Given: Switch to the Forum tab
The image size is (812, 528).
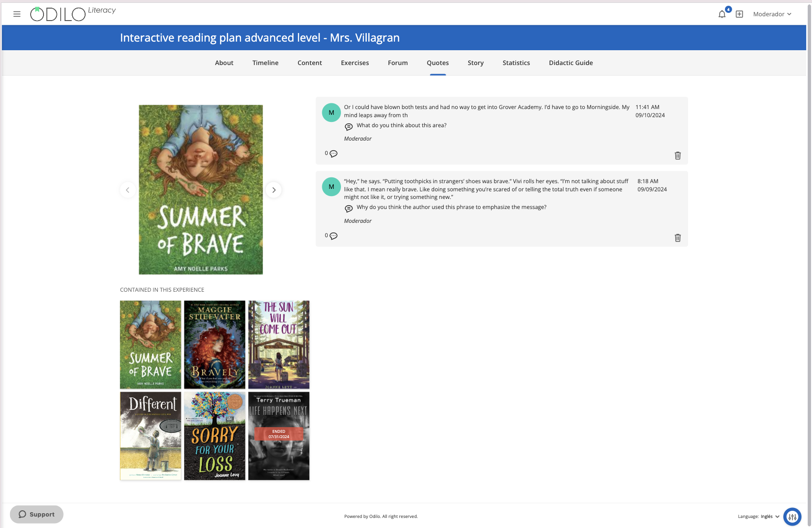Looking at the screenshot, I should pos(398,63).
